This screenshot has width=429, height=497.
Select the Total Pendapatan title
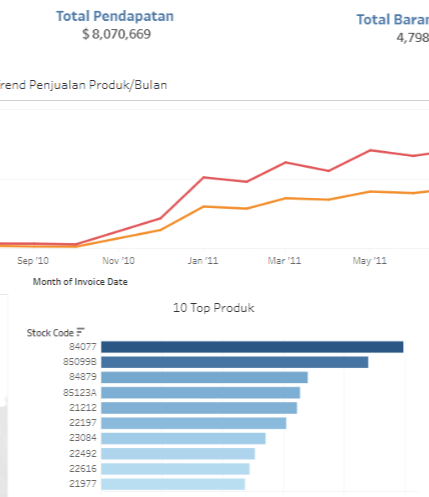115,16
